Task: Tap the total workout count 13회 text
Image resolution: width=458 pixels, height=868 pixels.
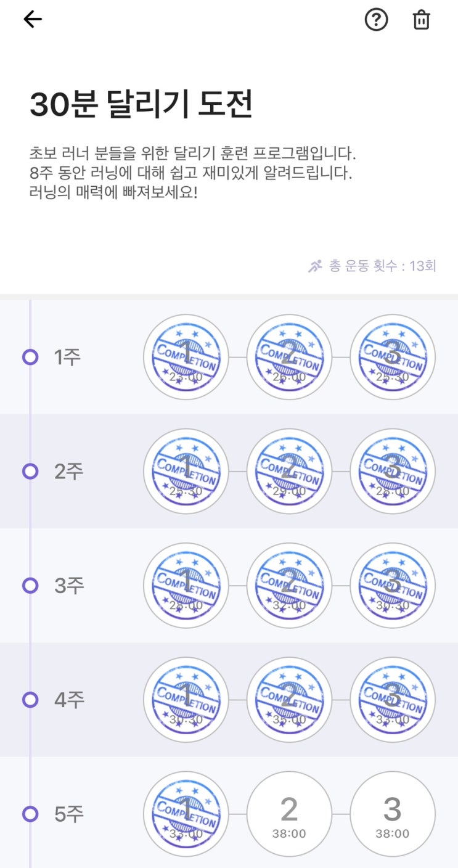Action: pyautogui.click(x=383, y=266)
